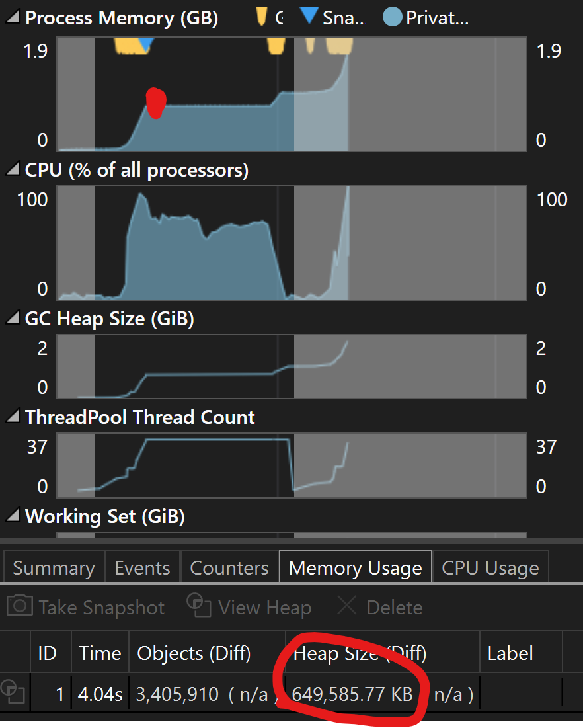Click the yellow GC legend marker
Viewport: 583px width, 728px height.
tap(262, 17)
